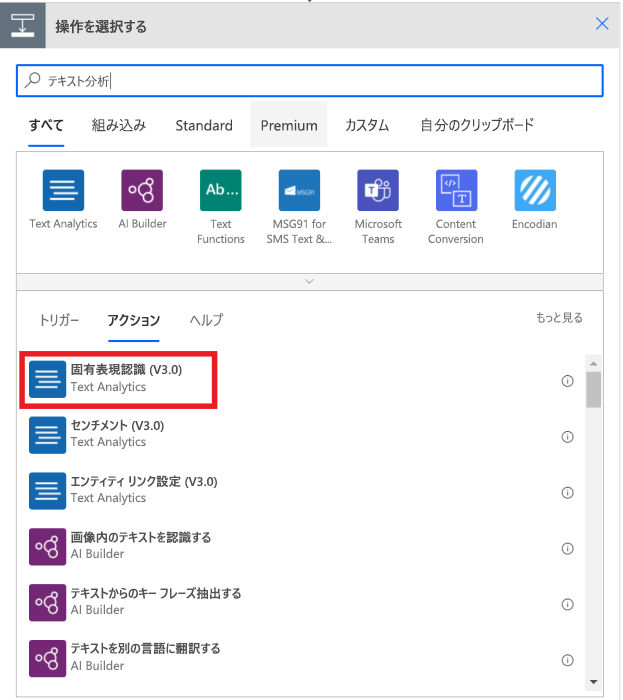Show info for テキストからのキー フレーズ抽出する
The width and height of the screenshot is (623, 700).
tap(567, 604)
